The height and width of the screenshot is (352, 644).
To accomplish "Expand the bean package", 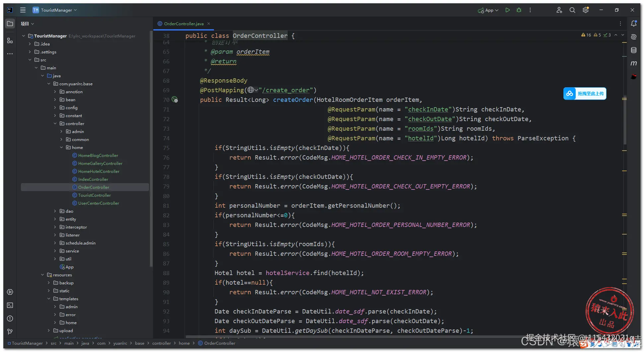I will 55,100.
